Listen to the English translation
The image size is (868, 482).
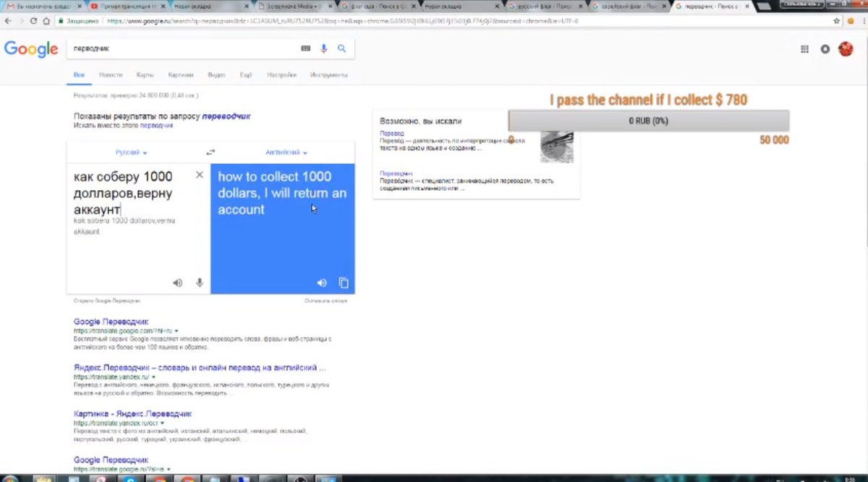click(x=322, y=283)
